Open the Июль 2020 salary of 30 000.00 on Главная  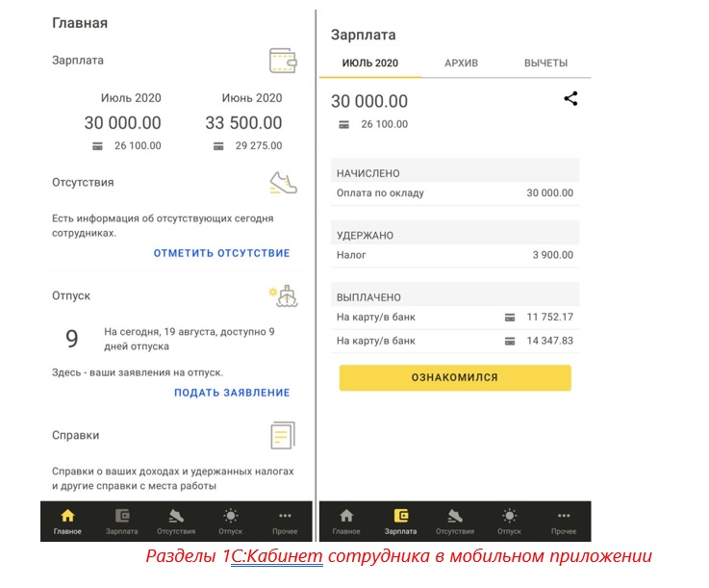(x=122, y=122)
